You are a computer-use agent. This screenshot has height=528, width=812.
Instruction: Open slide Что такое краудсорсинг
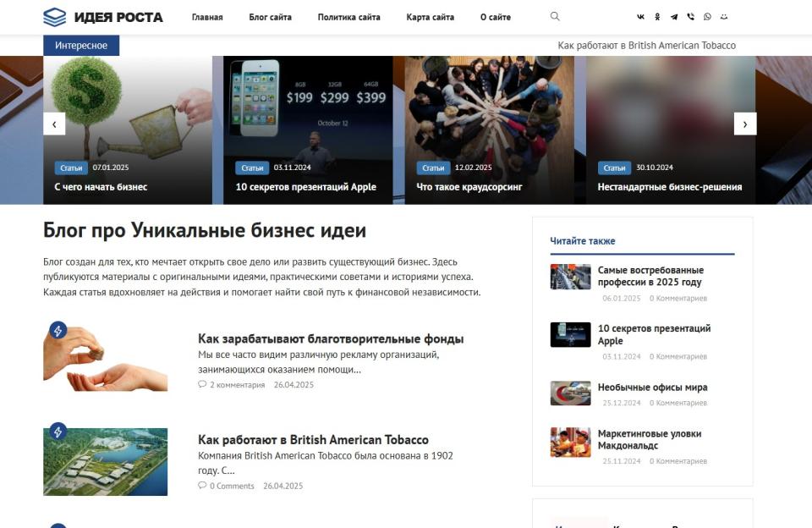pyautogui.click(x=469, y=187)
